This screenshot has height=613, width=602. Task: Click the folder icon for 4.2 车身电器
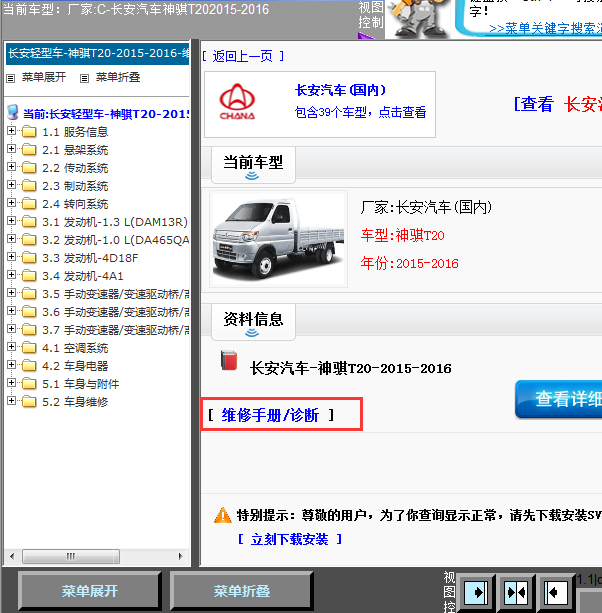pos(29,365)
